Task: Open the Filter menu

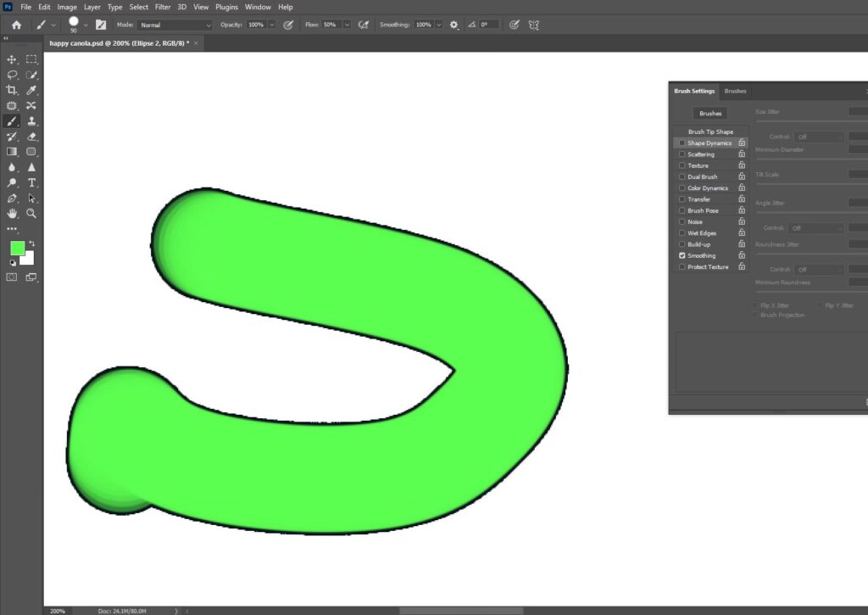Action: 162,7
